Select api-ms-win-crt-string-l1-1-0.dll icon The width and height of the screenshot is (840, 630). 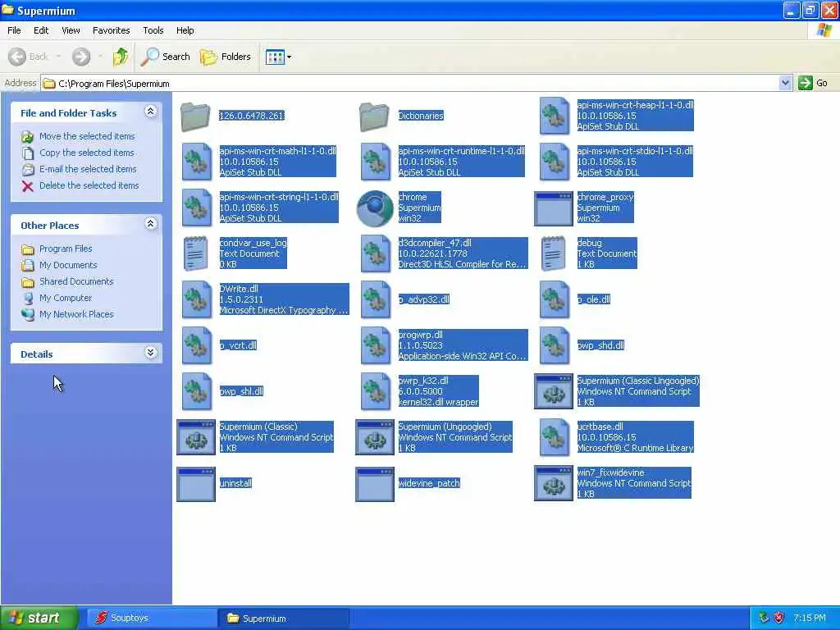tap(197, 208)
